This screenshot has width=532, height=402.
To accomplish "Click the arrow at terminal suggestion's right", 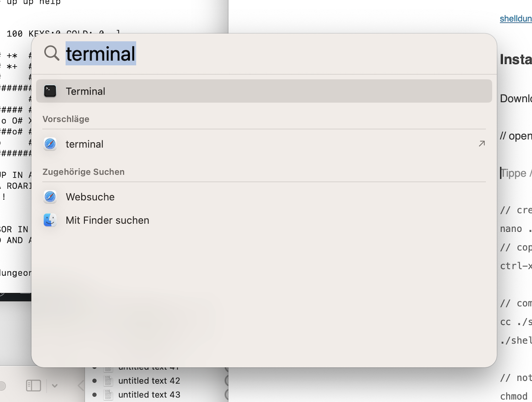I will [481, 144].
